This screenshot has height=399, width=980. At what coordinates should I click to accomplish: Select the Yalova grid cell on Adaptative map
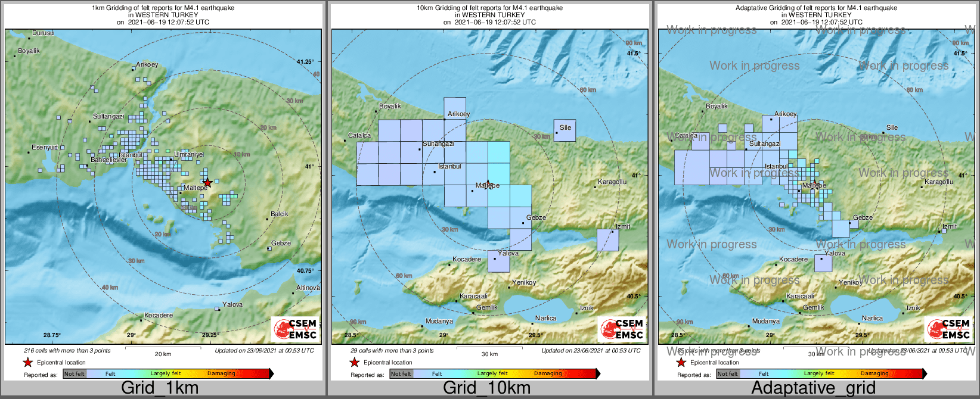[x=823, y=263]
